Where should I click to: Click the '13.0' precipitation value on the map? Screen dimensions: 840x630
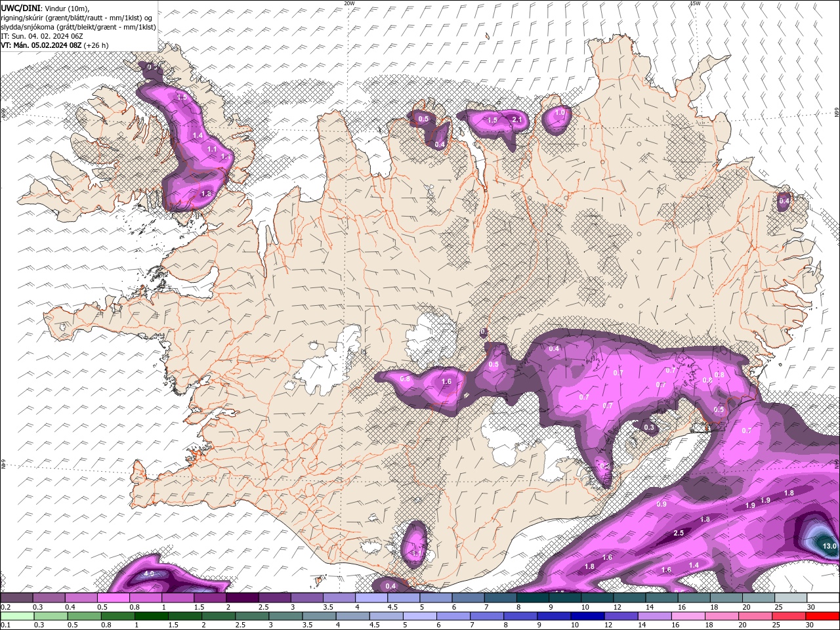point(829,546)
